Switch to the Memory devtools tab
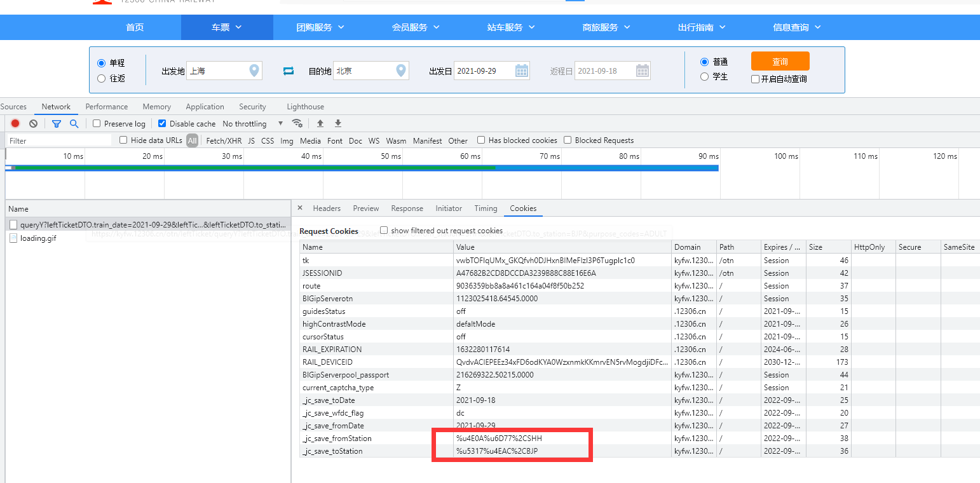This screenshot has width=980, height=483. (x=156, y=107)
